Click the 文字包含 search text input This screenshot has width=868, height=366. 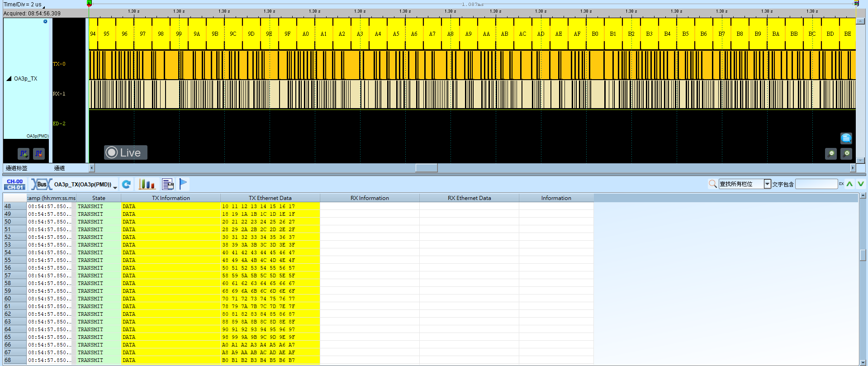pos(816,184)
